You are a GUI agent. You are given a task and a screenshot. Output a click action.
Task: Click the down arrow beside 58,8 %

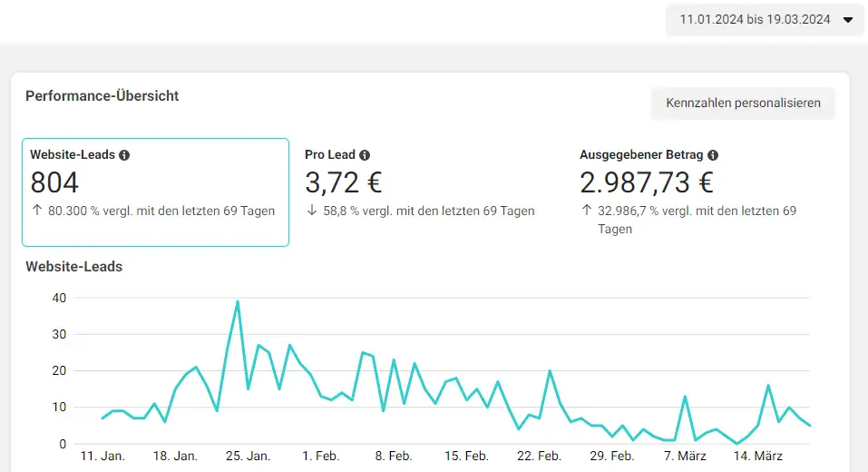pos(312,210)
